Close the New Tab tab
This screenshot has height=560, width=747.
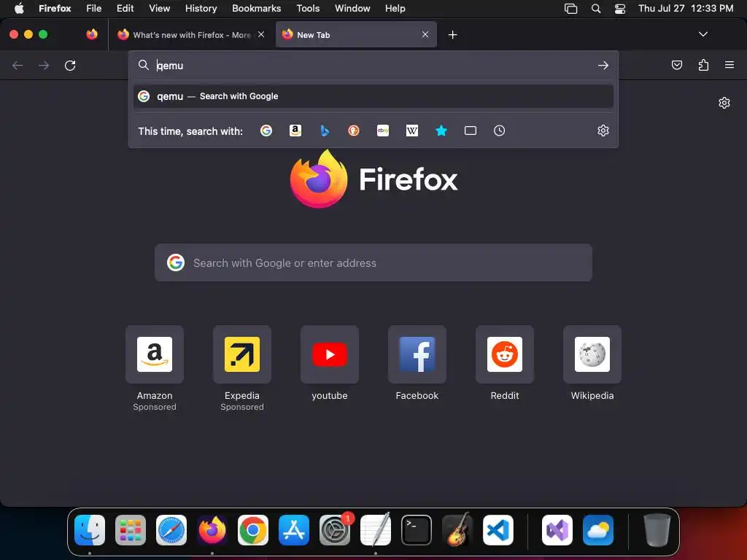(x=425, y=34)
